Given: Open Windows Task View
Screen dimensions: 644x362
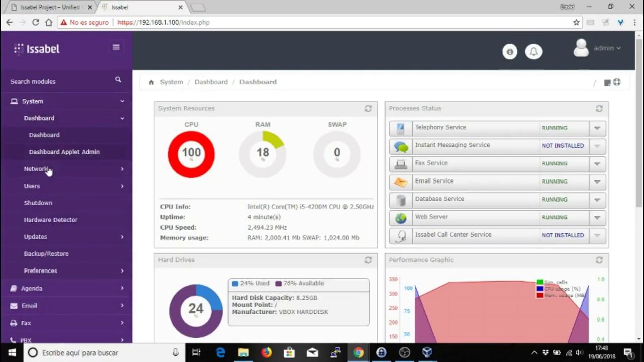Looking at the screenshot, I should [196, 353].
